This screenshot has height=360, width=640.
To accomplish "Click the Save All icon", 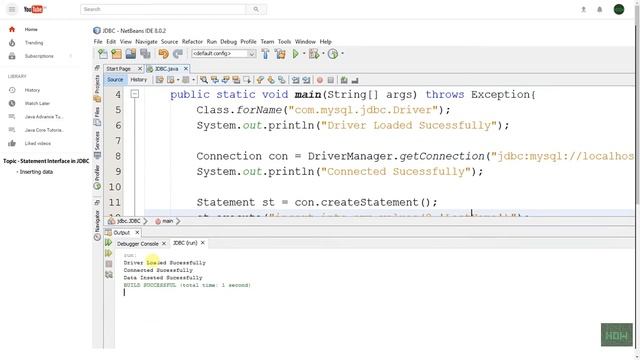I will [145, 53].
